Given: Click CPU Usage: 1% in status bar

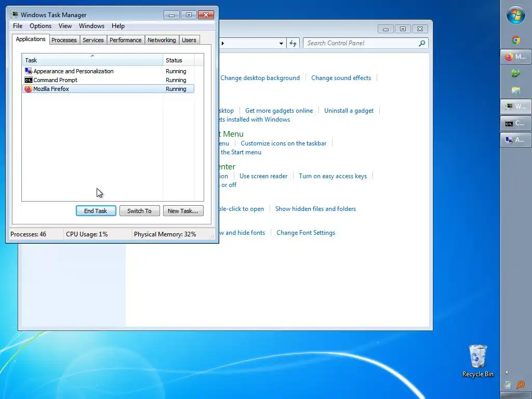Looking at the screenshot, I should pyautogui.click(x=87, y=234).
